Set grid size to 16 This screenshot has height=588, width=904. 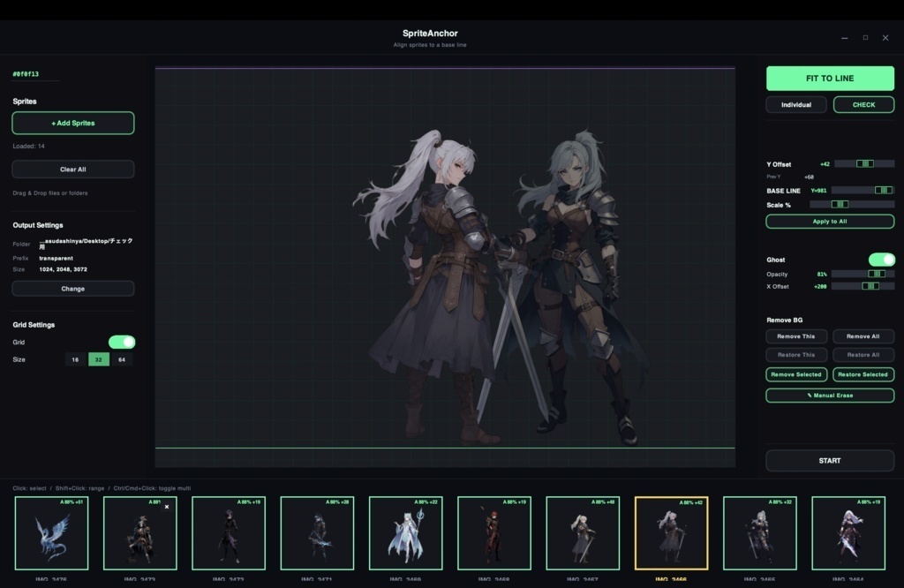click(75, 359)
